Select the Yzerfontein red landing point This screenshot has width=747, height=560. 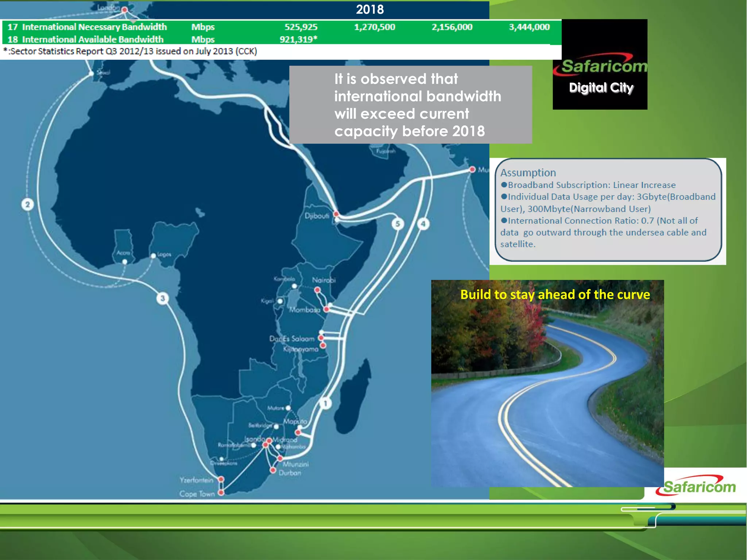tap(221, 479)
